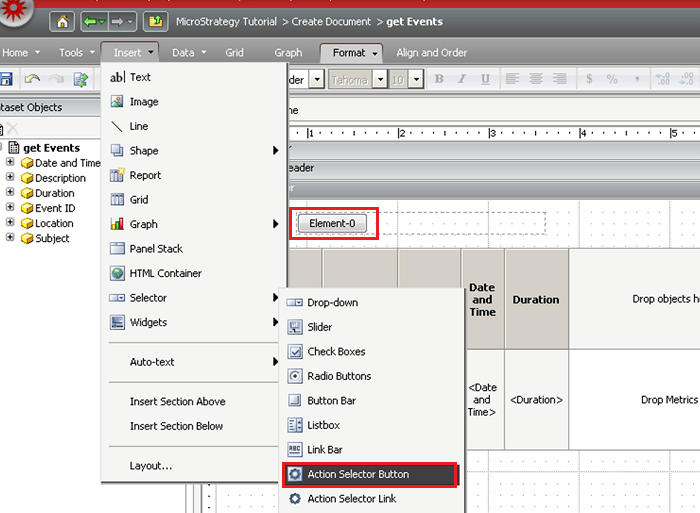This screenshot has height=513, width=700.
Task: Expand the Duration dataset object
Action: [x=10, y=192]
